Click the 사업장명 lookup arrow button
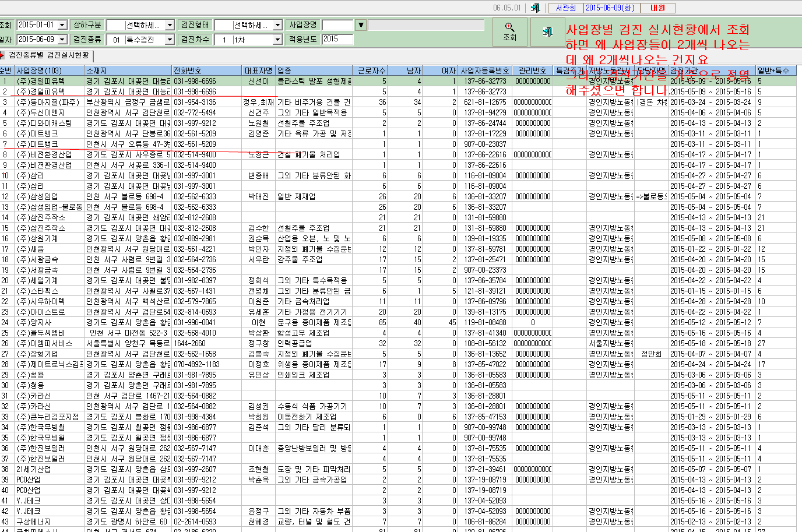Screen dimensions: 802x532 [361, 25]
